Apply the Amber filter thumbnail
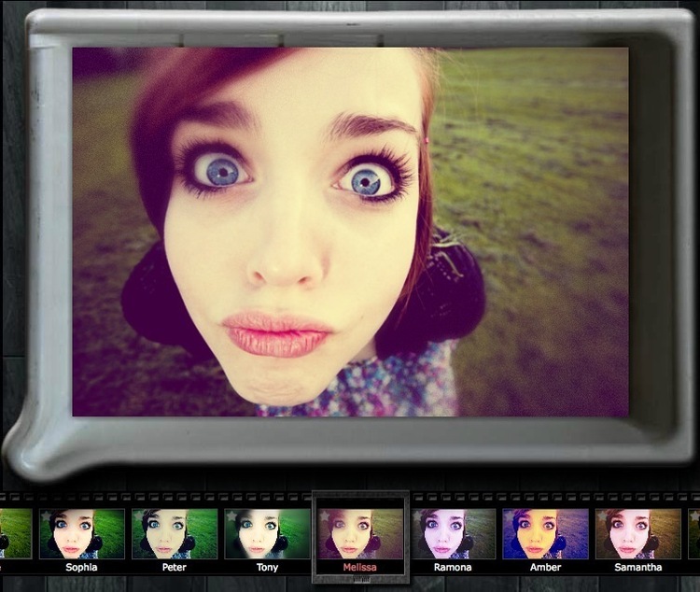 click(546, 534)
